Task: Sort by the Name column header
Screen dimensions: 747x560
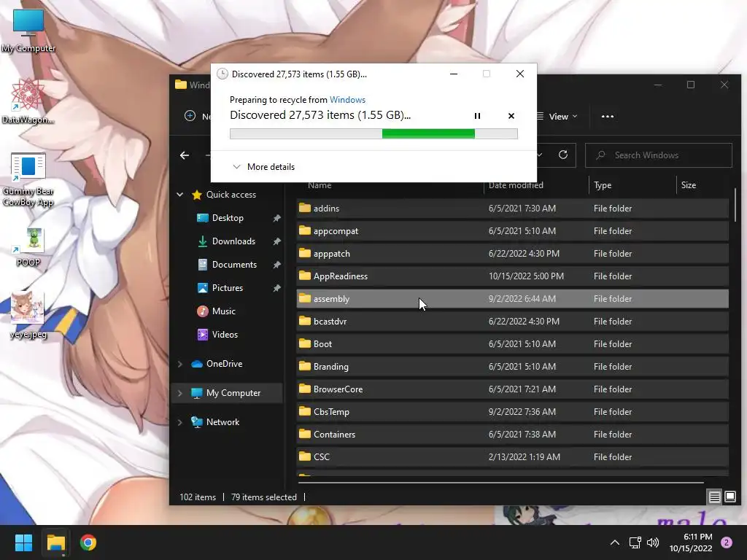Action: tap(320, 185)
